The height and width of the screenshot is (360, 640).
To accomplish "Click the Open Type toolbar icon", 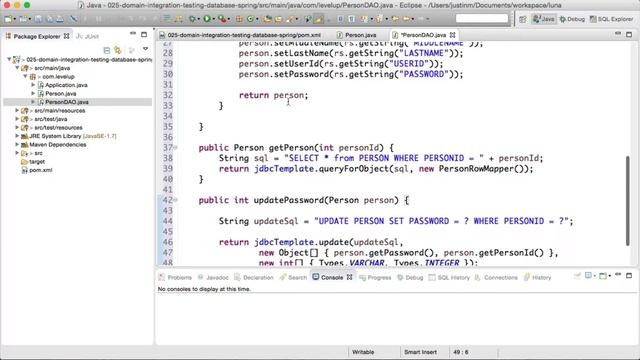I will click(268, 19).
